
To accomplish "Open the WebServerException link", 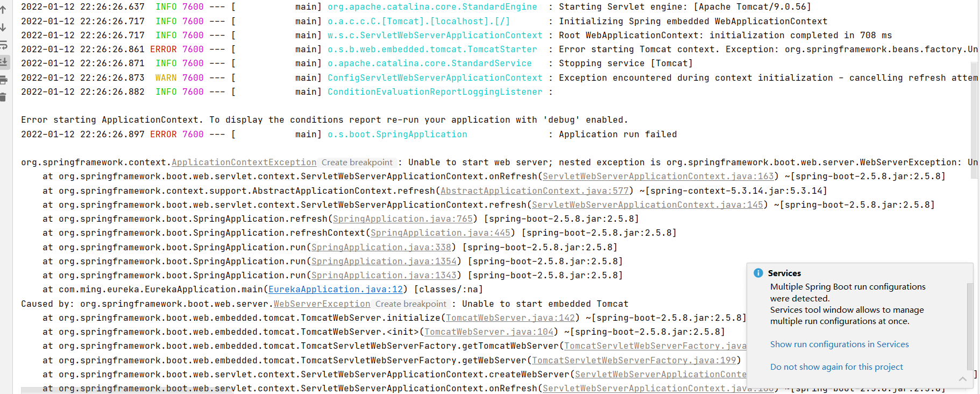I will [322, 304].
